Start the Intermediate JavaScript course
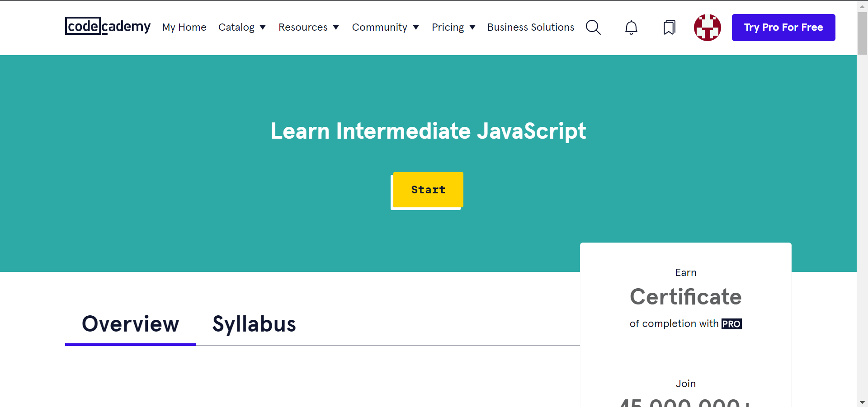The image size is (868, 407). tap(428, 190)
